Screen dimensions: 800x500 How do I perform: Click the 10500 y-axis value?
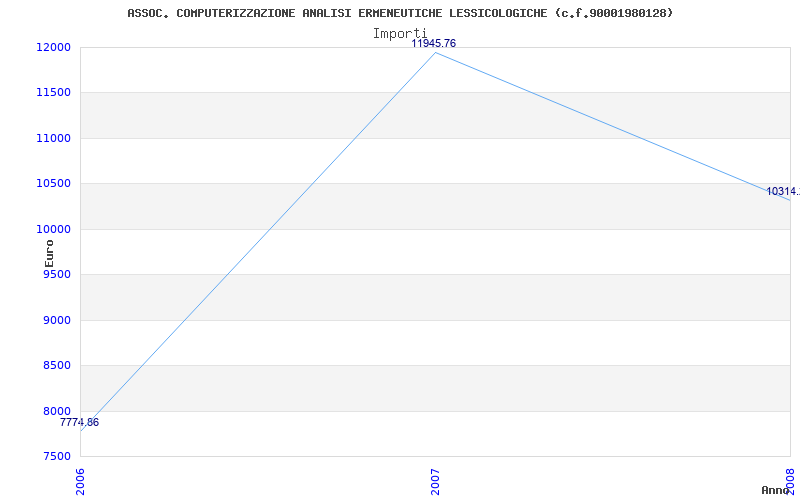coord(53,184)
